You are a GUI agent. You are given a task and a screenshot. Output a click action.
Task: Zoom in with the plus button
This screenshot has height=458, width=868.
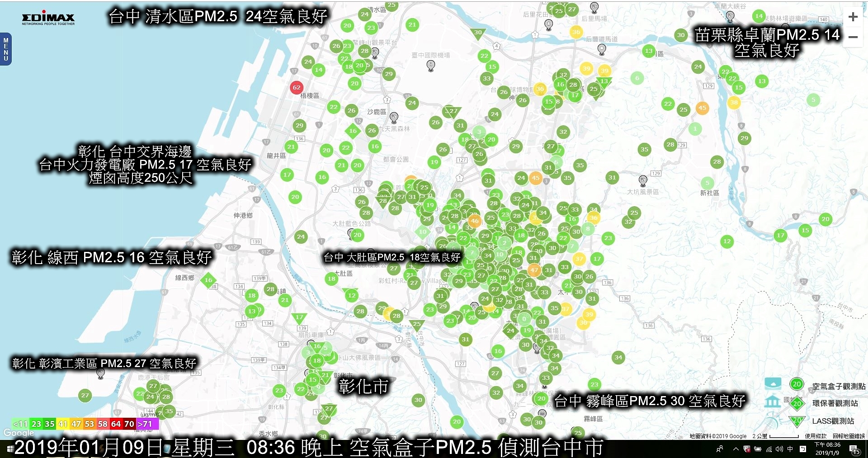click(x=853, y=17)
